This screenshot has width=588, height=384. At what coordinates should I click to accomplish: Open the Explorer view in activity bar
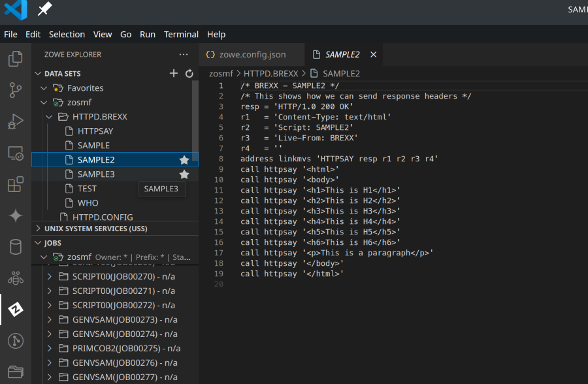pos(15,59)
